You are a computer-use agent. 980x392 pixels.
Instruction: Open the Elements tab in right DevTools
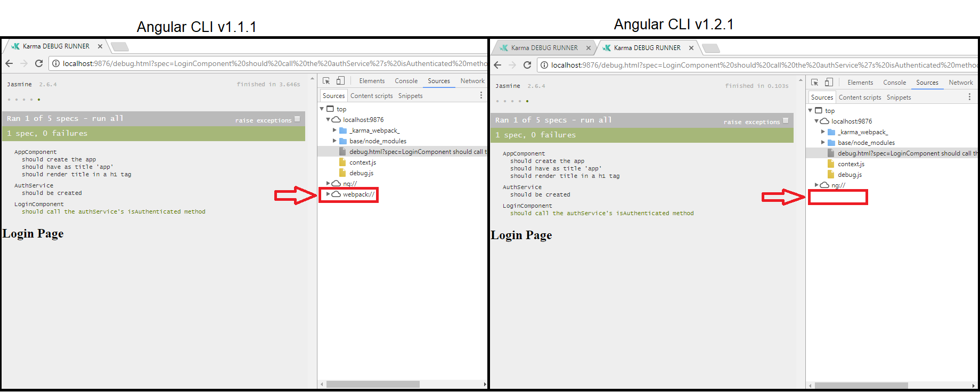[860, 83]
